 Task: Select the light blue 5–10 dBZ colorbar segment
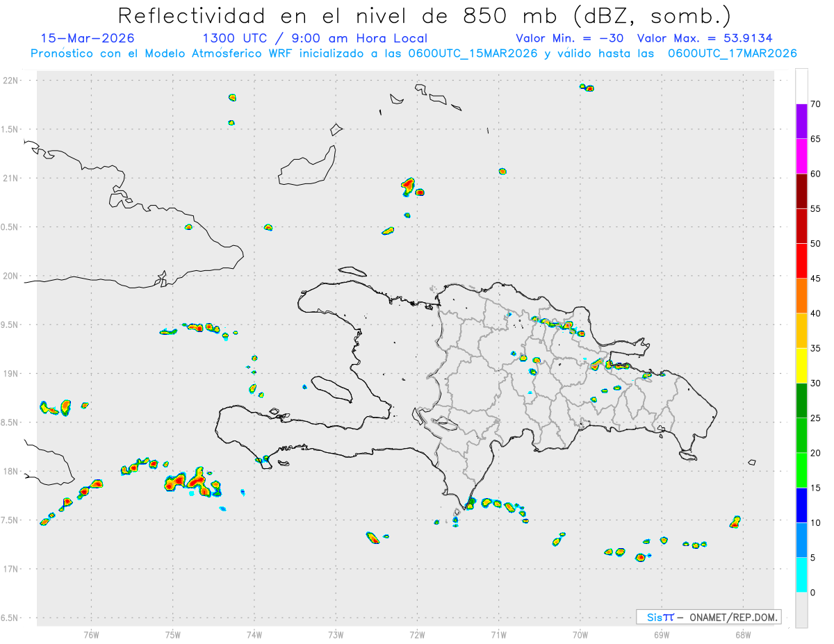(x=801, y=540)
